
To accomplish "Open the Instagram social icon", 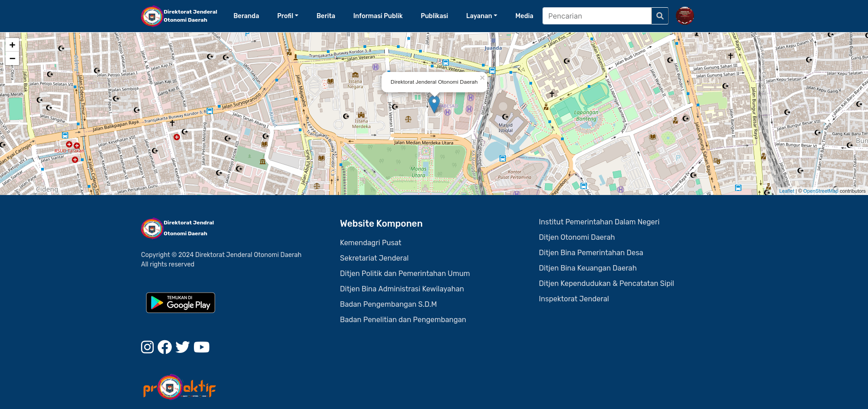I will (147, 347).
